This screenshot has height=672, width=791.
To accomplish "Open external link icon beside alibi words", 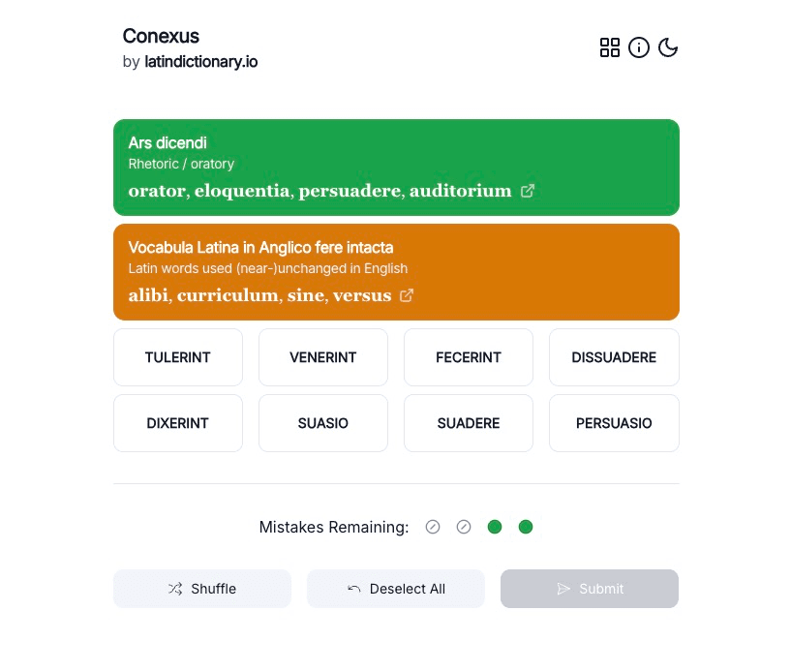I will [x=408, y=295].
